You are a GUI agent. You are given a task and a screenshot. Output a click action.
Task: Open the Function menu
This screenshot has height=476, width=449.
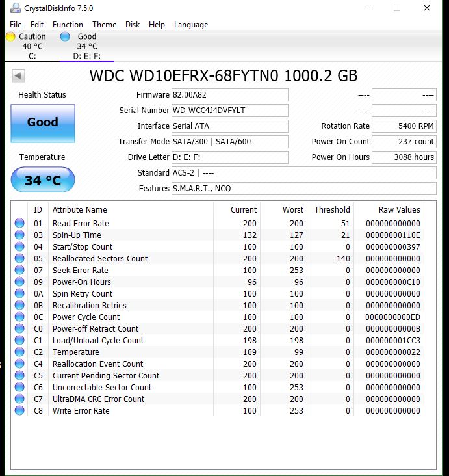point(68,25)
